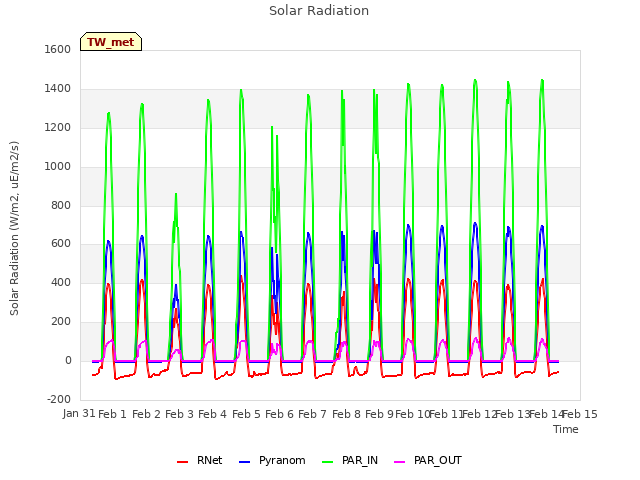640x480 pixels.
Task: Click the blue Pyranom peak on Feb 10
Action: [x=408, y=225]
